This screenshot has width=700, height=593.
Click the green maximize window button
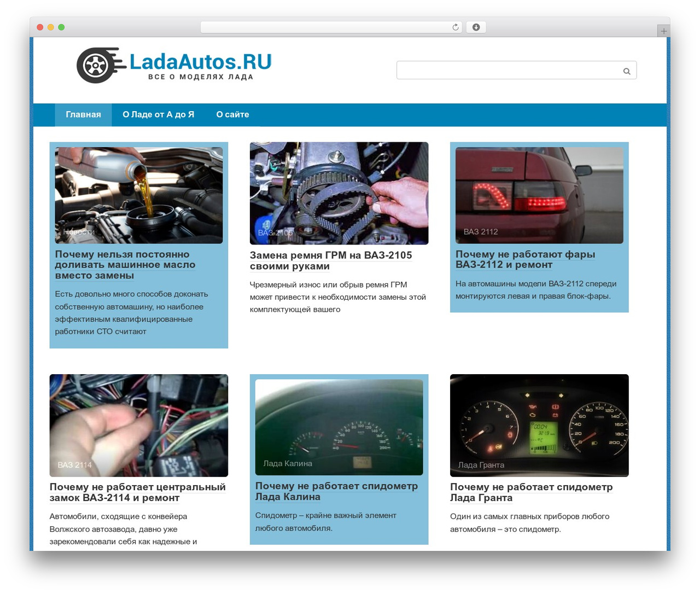tap(61, 27)
